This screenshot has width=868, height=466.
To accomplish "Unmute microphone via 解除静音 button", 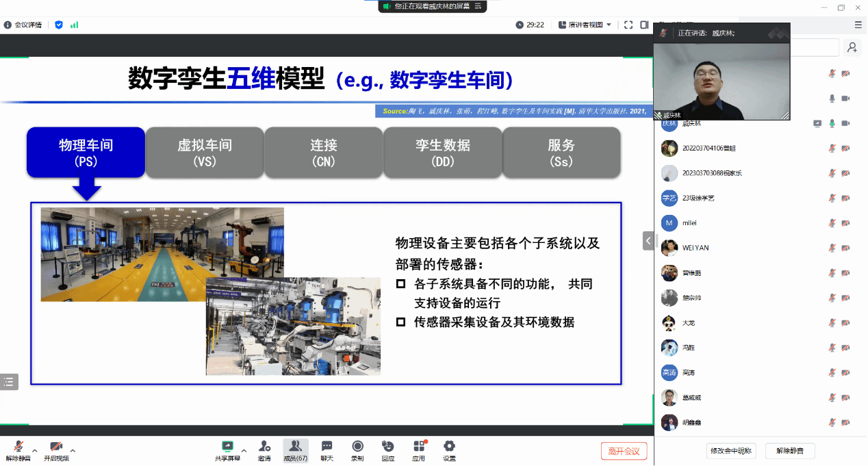I will click(x=18, y=450).
